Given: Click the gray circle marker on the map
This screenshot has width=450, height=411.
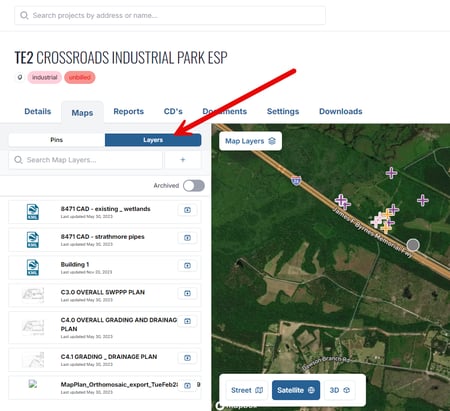Looking at the screenshot, I should pyautogui.click(x=413, y=245).
